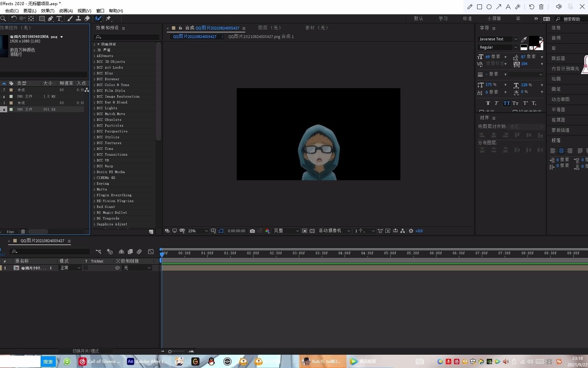Select the Eraser tool
This screenshot has height=368, width=588.
pyautogui.click(x=87, y=18)
